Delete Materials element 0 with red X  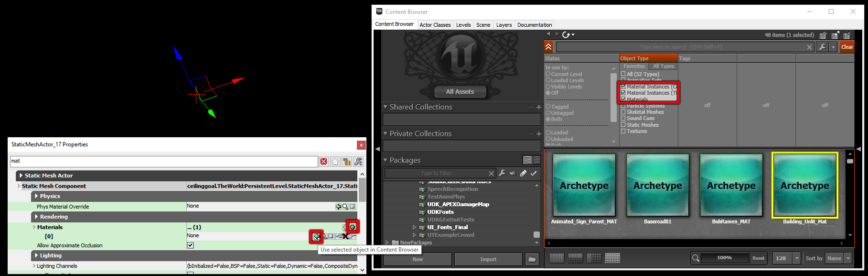pyautogui.click(x=345, y=236)
